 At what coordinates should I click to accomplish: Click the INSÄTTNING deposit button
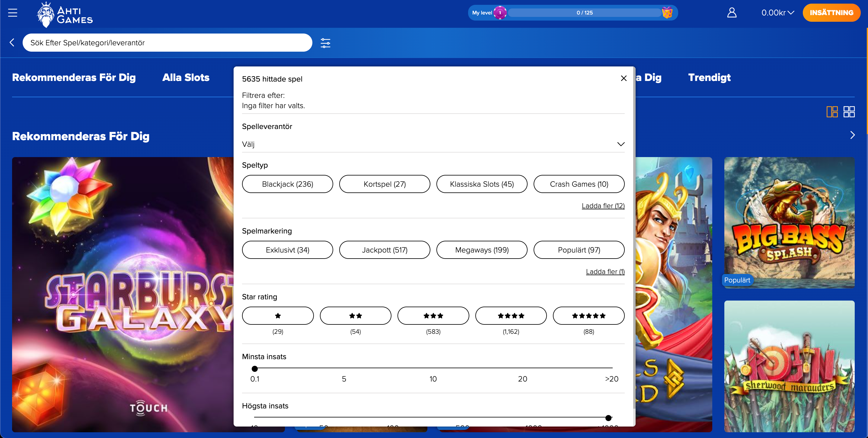831,13
